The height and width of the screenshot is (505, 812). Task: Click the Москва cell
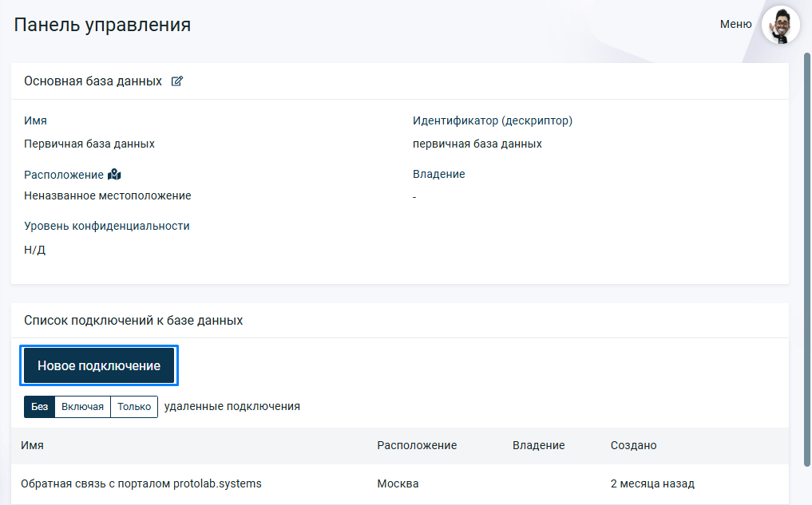[x=398, y=483]
